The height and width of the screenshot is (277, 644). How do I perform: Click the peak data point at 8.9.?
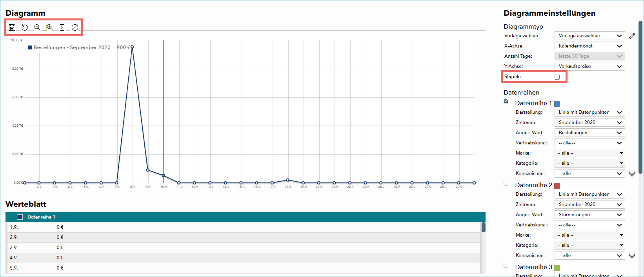pyautogui.click(x=132, y=47)
